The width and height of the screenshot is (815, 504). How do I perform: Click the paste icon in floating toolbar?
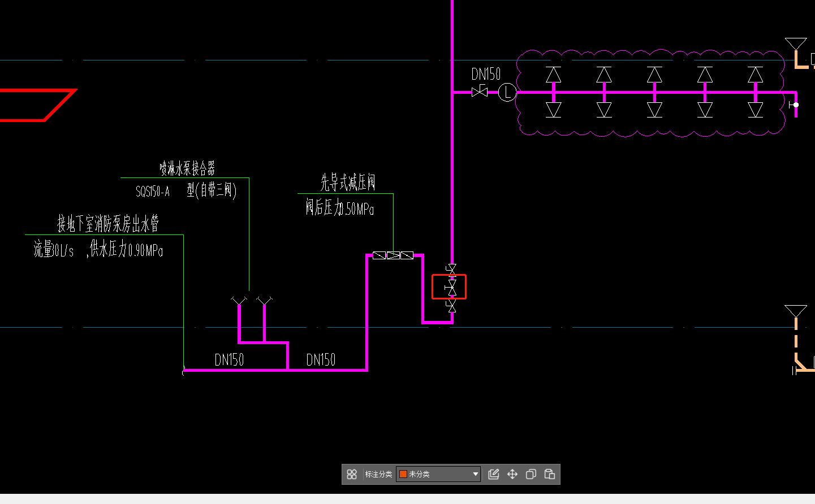click(549, 474)
